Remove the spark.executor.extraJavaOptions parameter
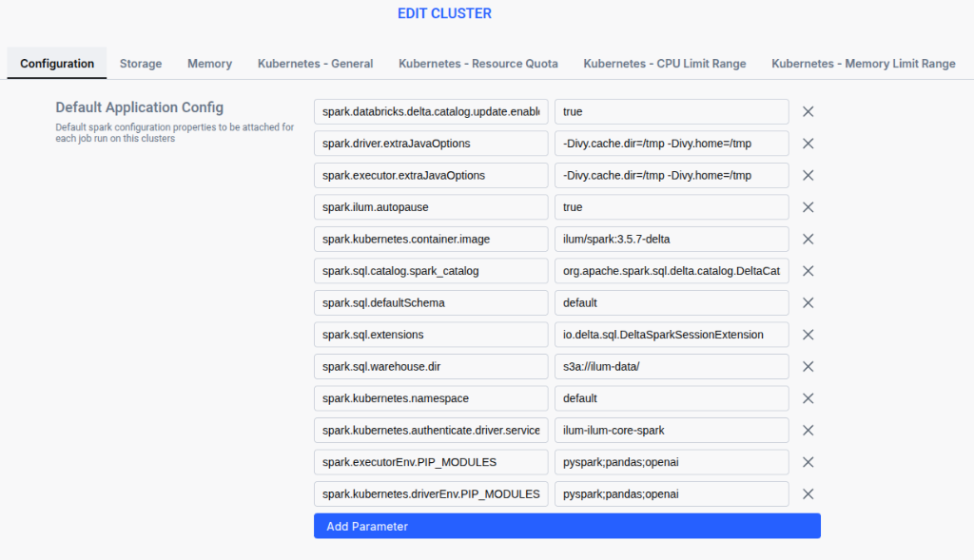 pos(808,175)
